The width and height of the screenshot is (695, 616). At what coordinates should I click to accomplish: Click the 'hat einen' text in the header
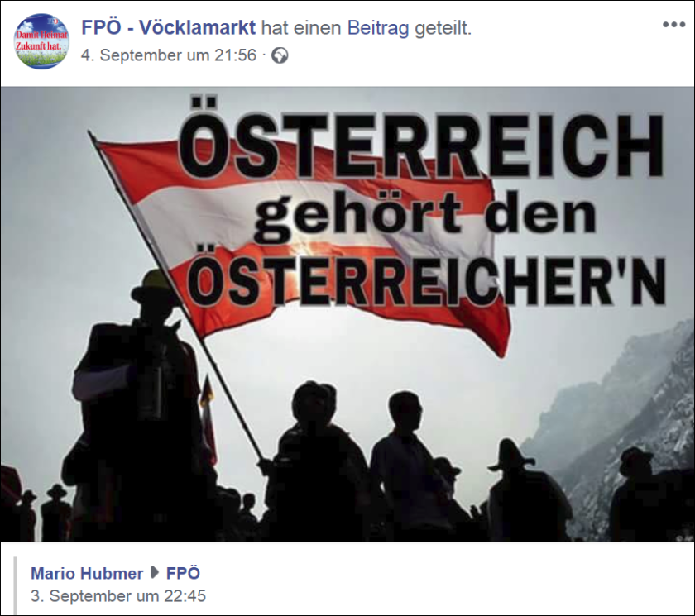pyautogui.click(x=301, y=28)
